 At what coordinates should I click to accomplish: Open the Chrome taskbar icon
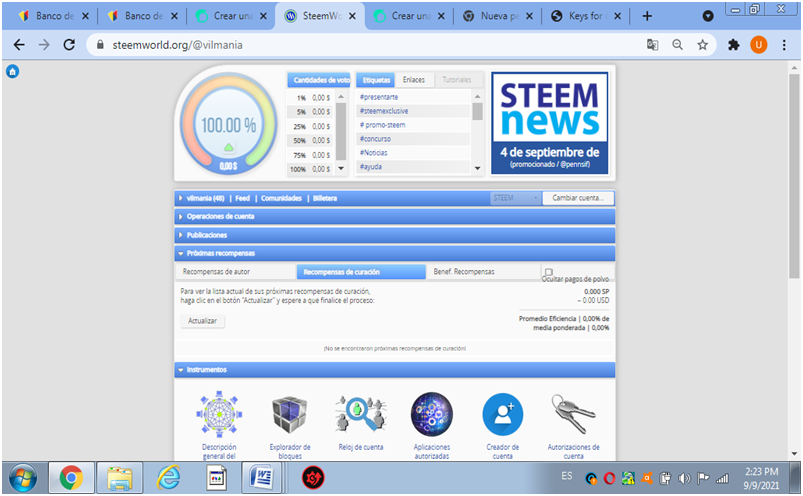click(71, 478)
